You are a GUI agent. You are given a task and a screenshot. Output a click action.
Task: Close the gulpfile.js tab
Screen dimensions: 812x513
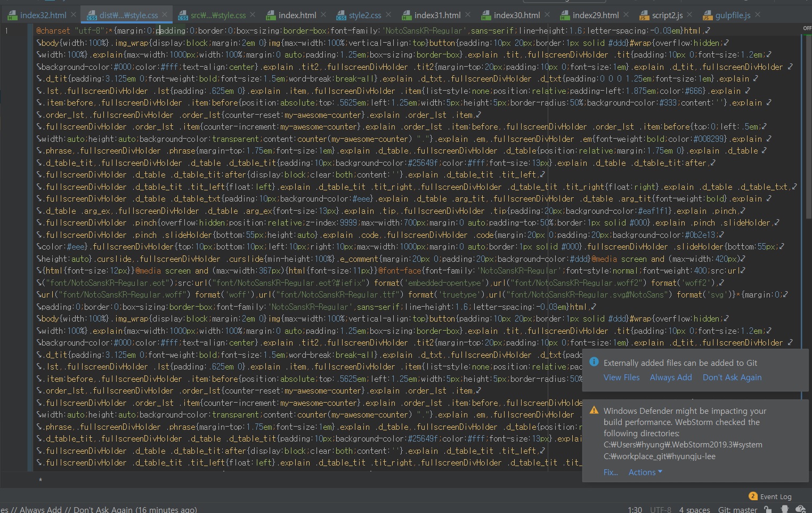(x=758, y=14)
